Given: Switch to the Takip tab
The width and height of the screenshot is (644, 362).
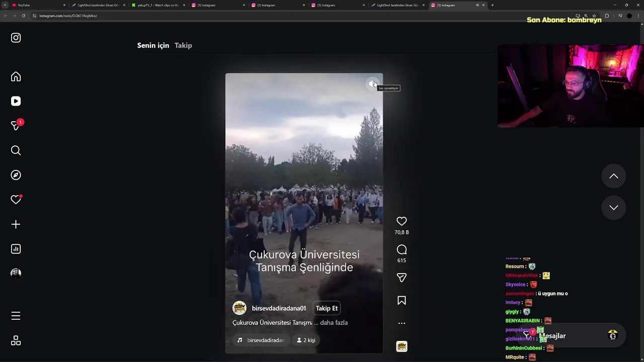Looking at the screenshot, I should pos(183,45).
